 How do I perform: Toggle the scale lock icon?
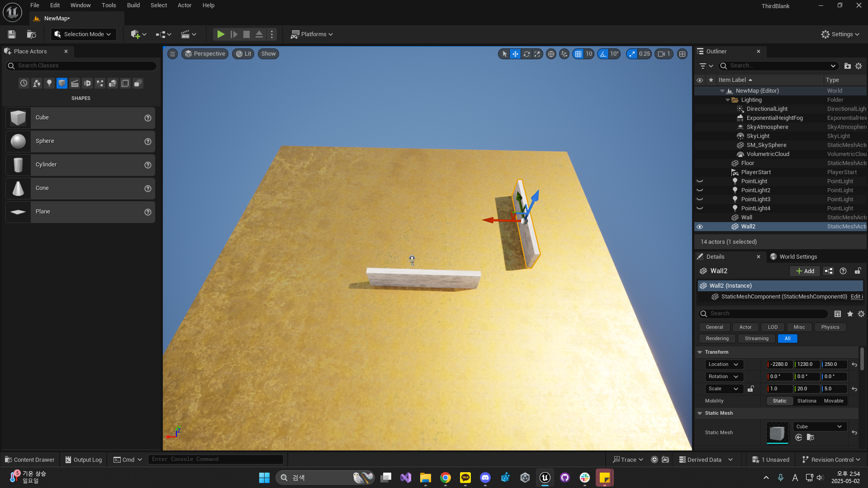(750, 389)
